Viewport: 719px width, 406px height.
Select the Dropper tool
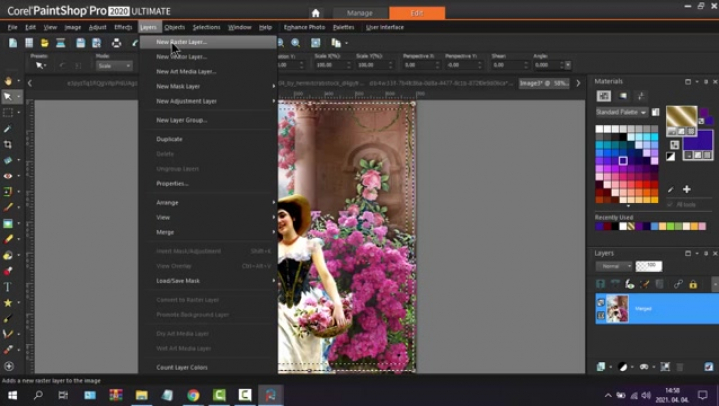pos(8,128)
